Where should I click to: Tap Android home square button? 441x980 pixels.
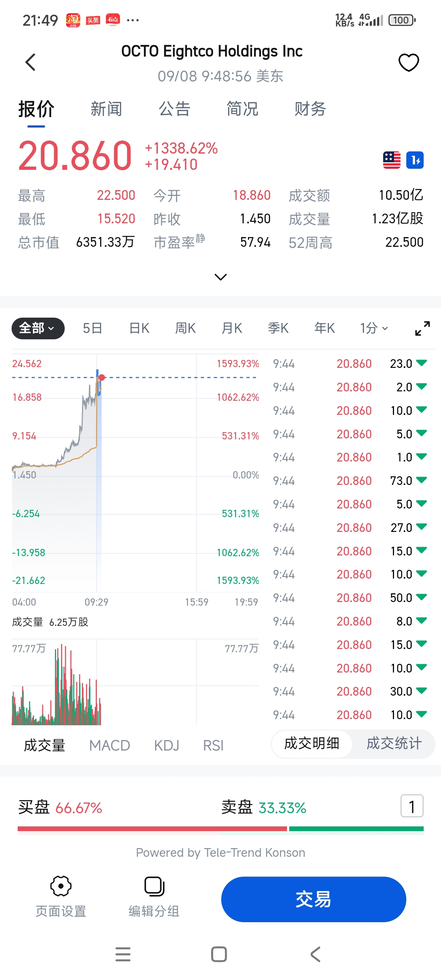pyautogui.click(x=219, y=954)
